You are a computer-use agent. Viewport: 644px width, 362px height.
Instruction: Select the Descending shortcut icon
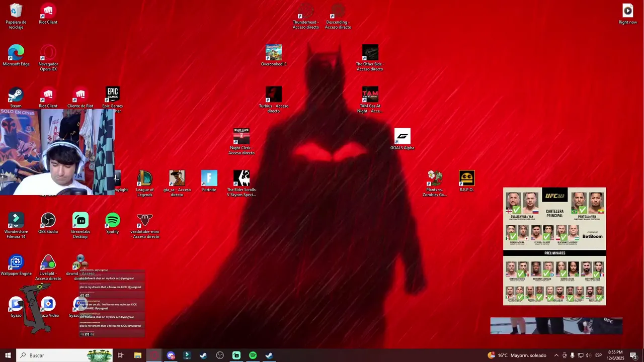(x=338, y=16)
